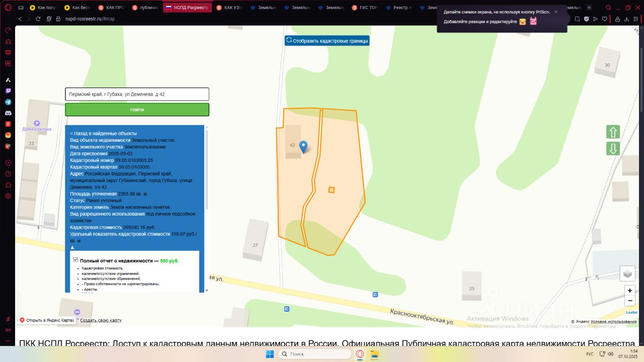
Task: Open File Explorer from the taskbar
Action: [374, 354]
